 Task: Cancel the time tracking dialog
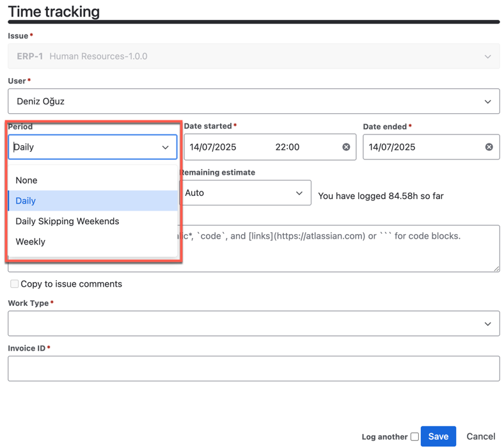click(480, 436)
